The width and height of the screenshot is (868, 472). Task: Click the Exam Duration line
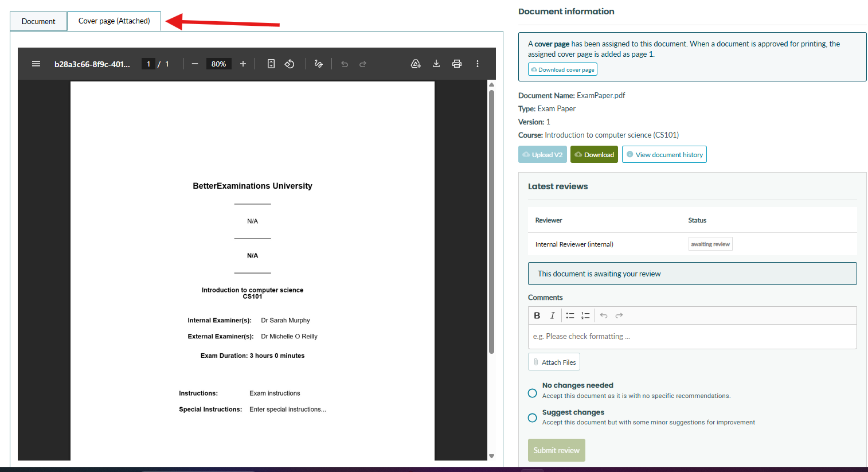coord(252,356)
